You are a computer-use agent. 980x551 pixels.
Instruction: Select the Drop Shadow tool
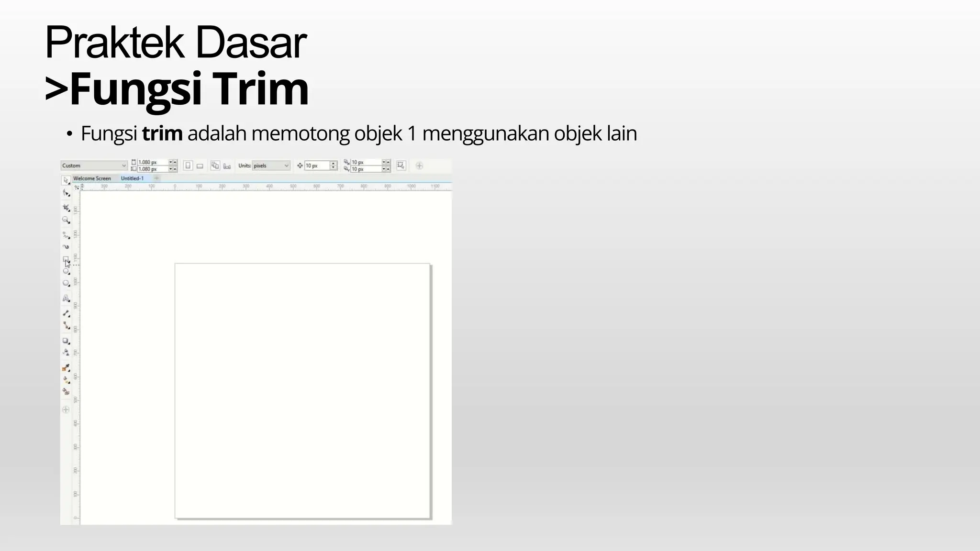coord(66,341)
